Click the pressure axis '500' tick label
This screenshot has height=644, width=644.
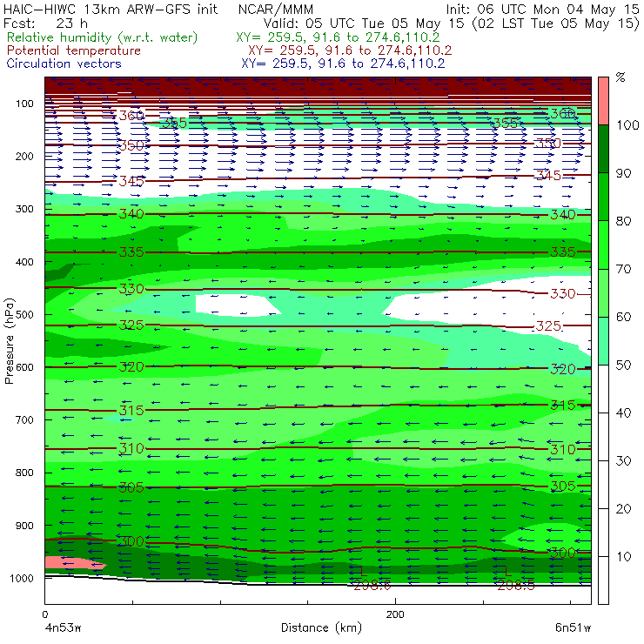[x=24, y=314]
